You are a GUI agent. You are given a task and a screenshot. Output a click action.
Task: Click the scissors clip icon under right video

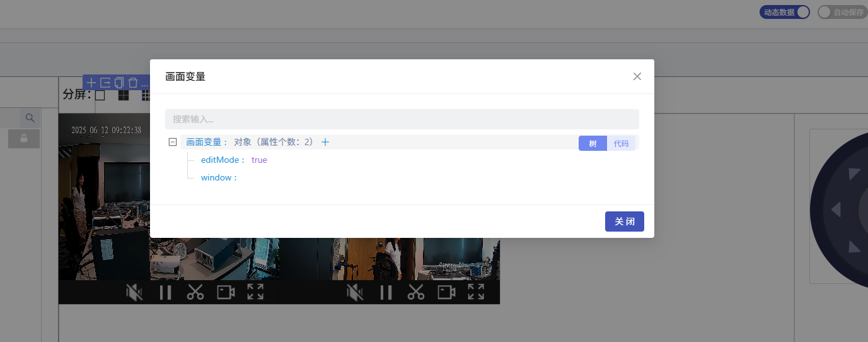(x=416, y=292)
